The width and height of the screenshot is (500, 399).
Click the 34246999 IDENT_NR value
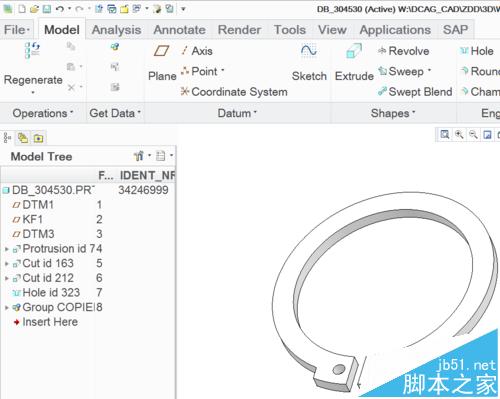point(143,190)
